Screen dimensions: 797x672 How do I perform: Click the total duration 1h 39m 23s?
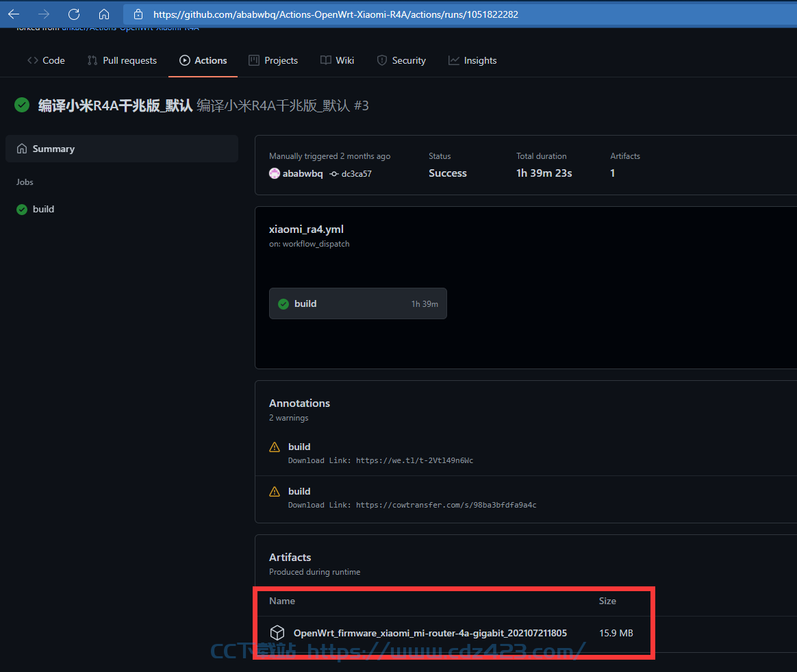pyautogui.click(x=544, y=173)
